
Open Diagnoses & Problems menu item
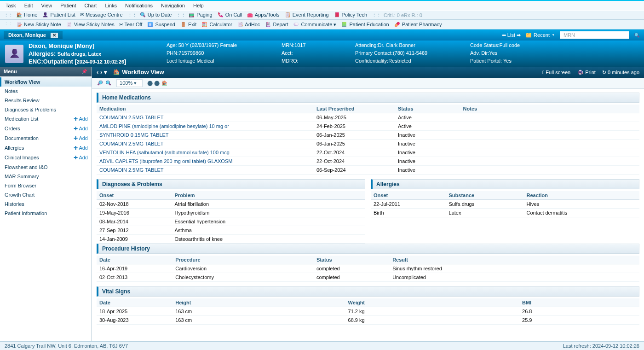pyautogui.click(x=46, y=110)
